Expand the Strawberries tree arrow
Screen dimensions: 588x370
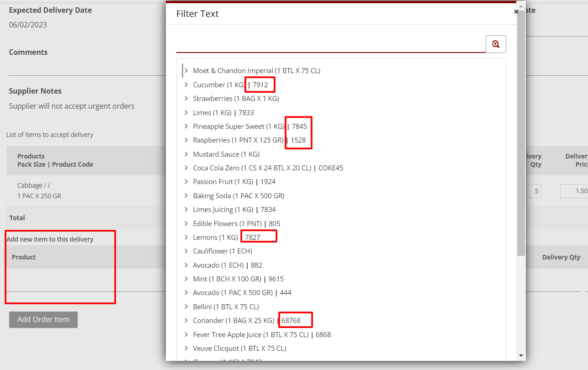[x=186, y=98]
